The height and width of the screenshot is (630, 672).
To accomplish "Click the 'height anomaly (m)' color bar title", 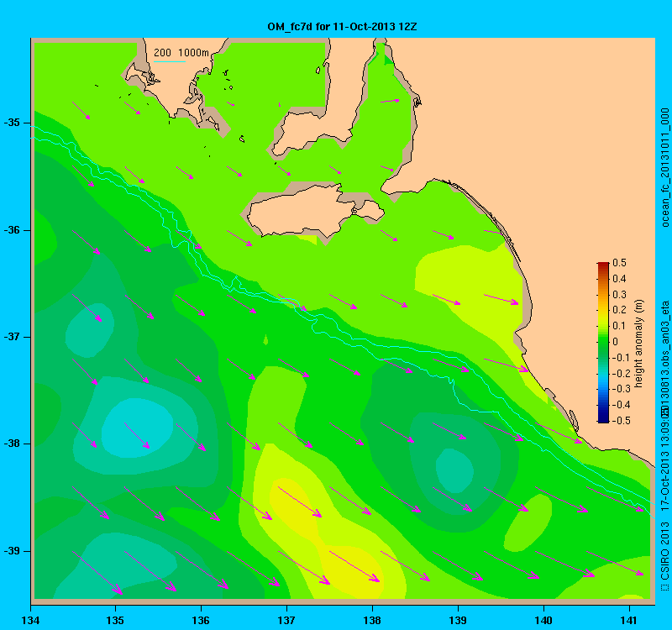I will point(639,344).
